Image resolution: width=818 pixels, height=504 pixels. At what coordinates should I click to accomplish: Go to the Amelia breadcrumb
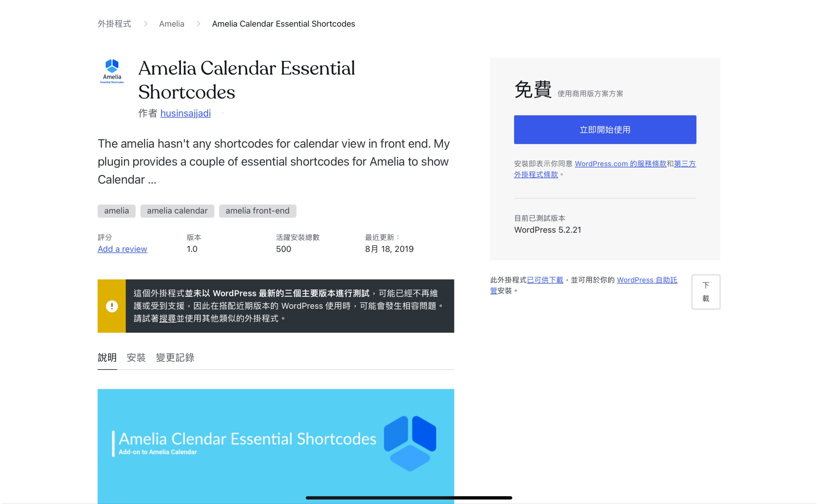(172, 24)
